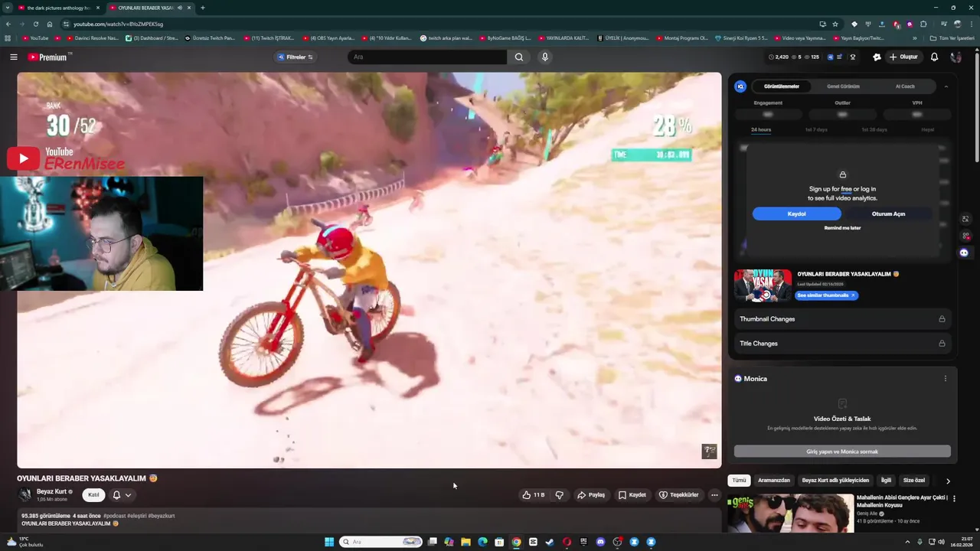Open Monica panel three-dot menu
The image size is (980, 551).
click(x=945, y=379)
